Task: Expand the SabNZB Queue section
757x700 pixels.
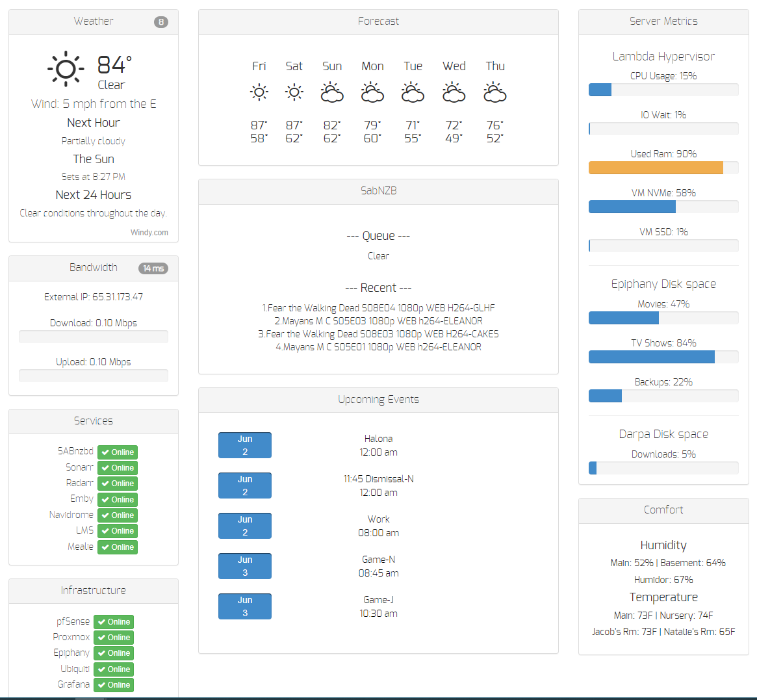Action: (378, 235)
